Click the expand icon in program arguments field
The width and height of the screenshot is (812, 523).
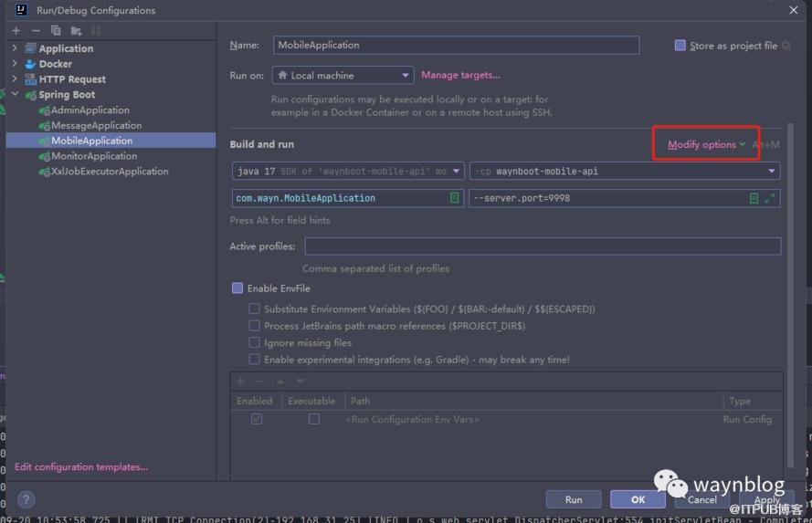point(770,198)
